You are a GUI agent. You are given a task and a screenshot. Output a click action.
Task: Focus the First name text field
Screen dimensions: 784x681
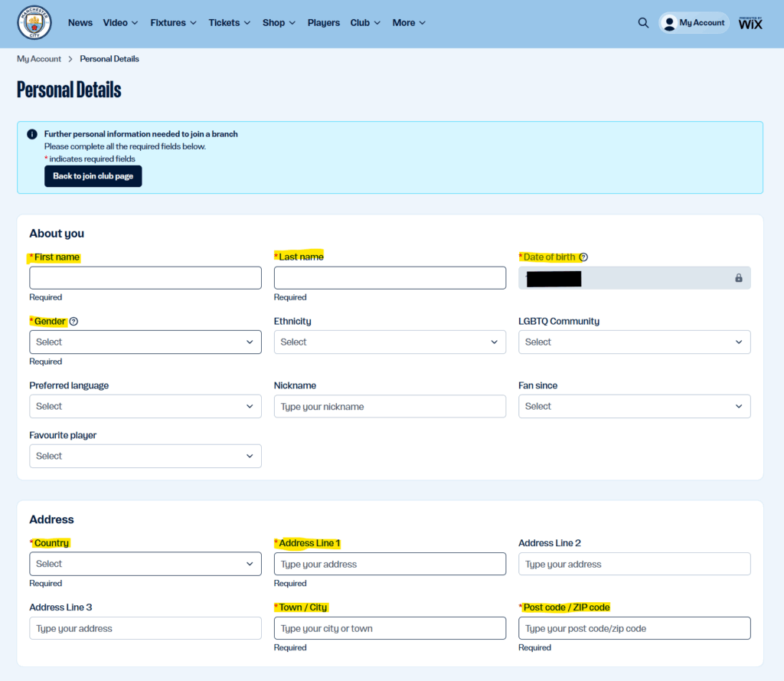click(145, 278)
